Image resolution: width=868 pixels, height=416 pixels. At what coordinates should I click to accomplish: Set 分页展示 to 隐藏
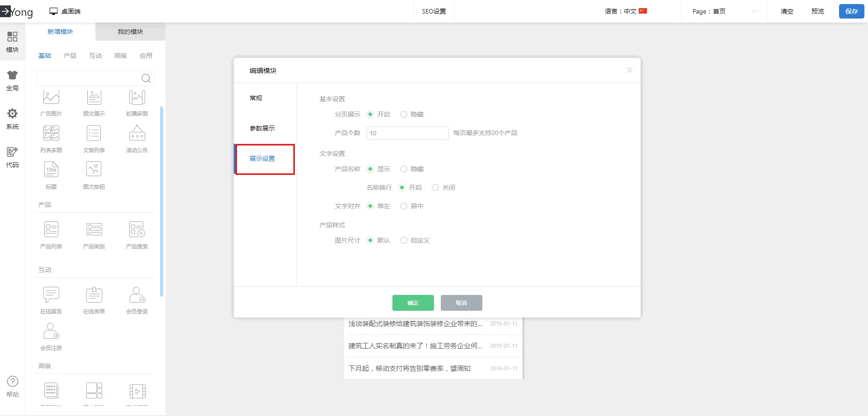tap(404, 115)
